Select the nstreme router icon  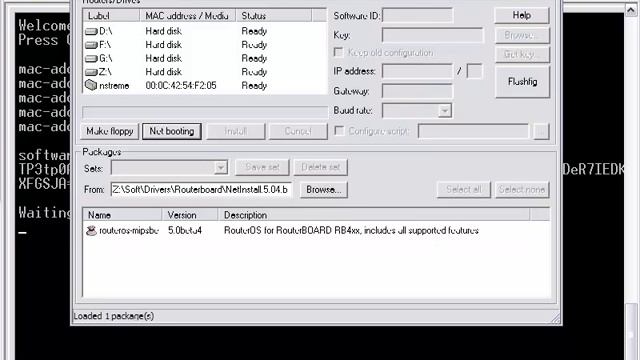91,85
